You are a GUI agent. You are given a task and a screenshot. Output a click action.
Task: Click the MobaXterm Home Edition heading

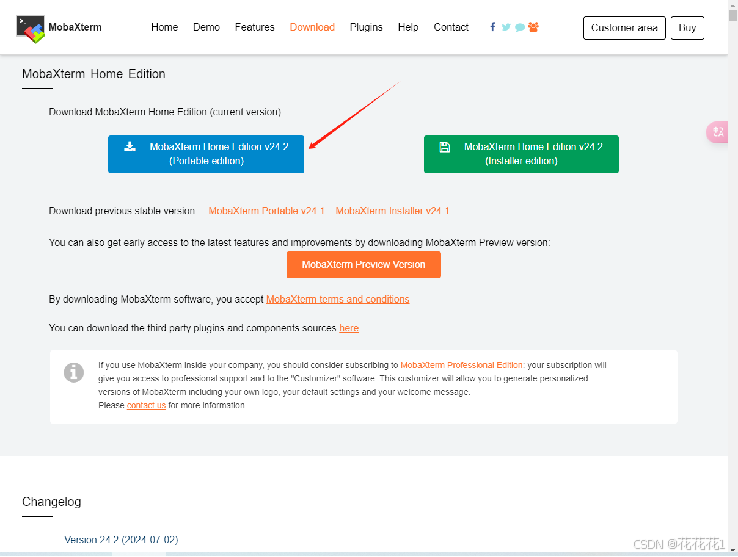[94, 74]
